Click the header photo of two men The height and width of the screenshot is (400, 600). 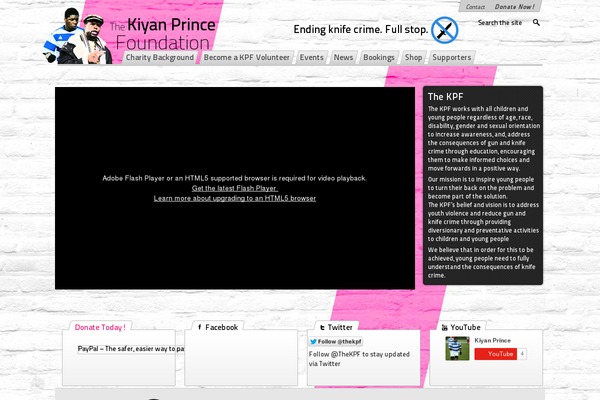pyautogui.click(x=78, y=36)
